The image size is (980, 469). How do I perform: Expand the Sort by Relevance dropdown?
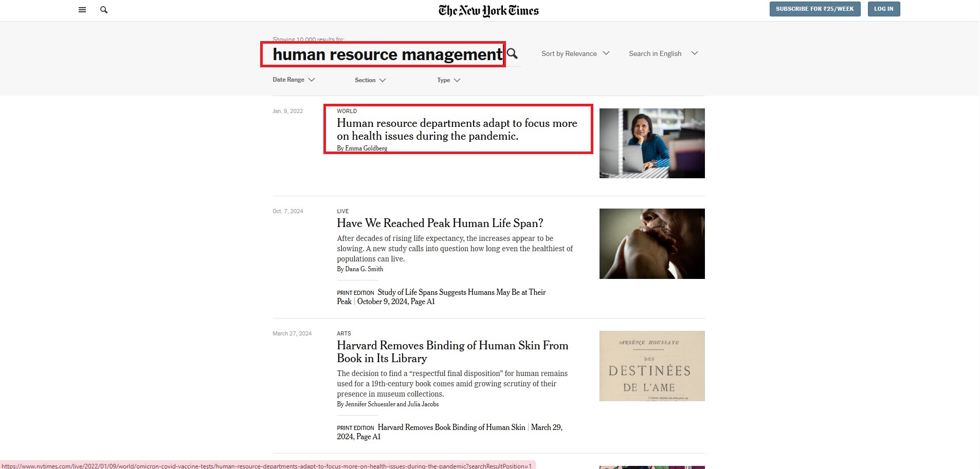coord(575,53)
